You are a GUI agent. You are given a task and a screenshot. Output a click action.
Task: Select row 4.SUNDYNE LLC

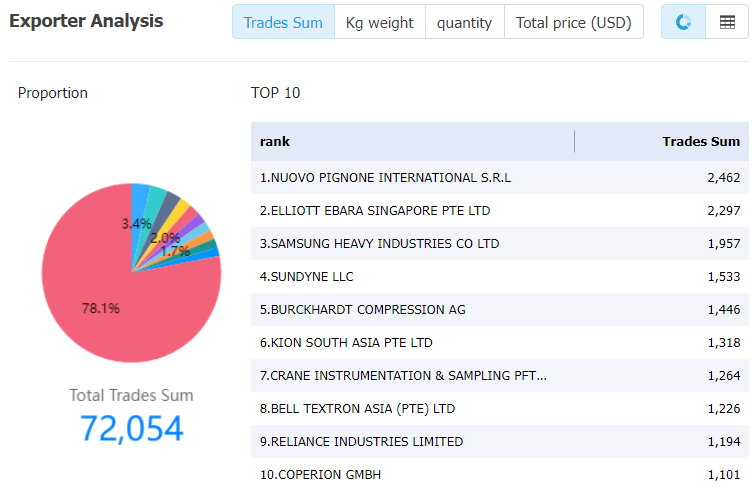click(500, 277)
